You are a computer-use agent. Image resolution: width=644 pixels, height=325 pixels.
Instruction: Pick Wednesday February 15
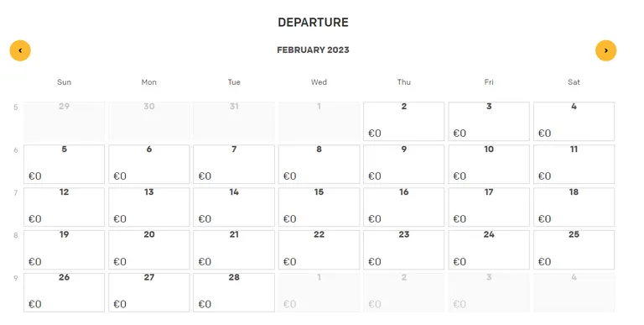click(x=319, y=207)
